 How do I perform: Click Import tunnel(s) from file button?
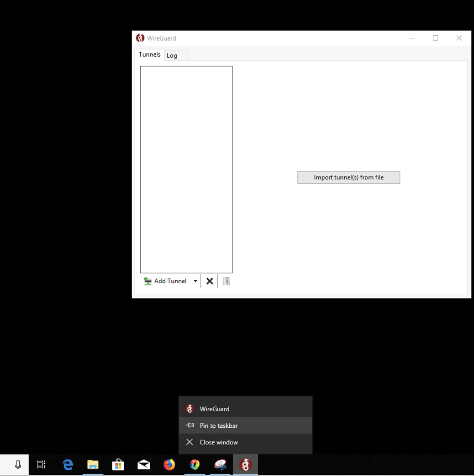tap(348, 177)
